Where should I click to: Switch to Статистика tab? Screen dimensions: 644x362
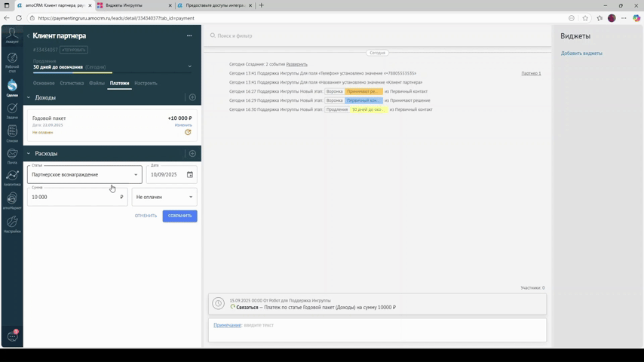pos(72,83)
